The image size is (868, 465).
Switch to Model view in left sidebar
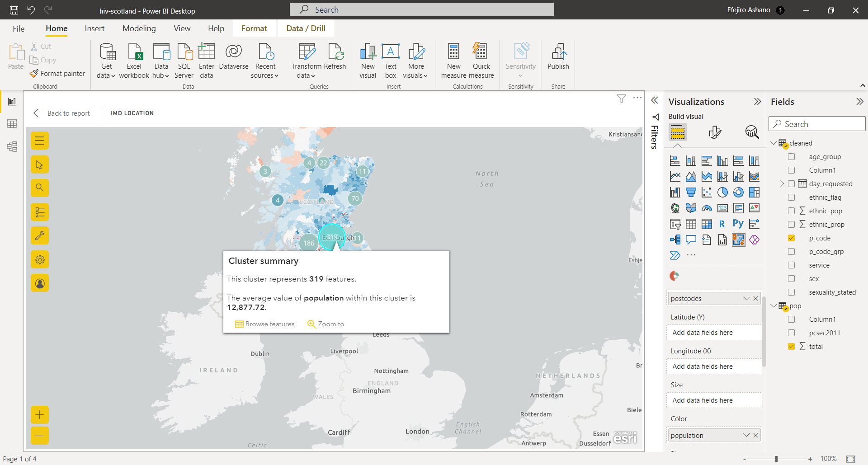tap(12, 146)
